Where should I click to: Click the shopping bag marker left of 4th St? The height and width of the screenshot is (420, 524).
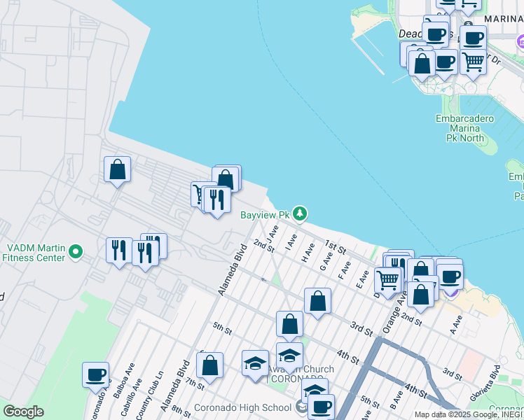pyautogui.click(x=290, y=325)
